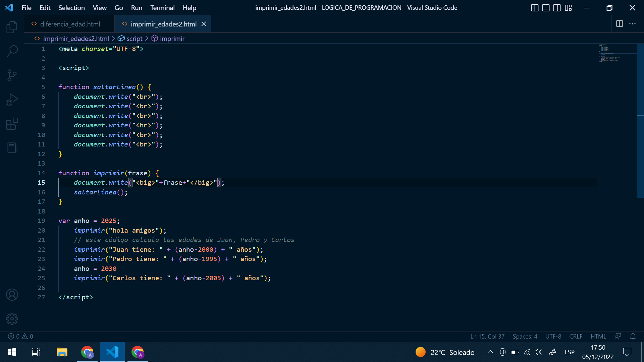The width and height of the screenshot is (644, 362).
Task: Open the Help menu
Action: pos(190,8)
